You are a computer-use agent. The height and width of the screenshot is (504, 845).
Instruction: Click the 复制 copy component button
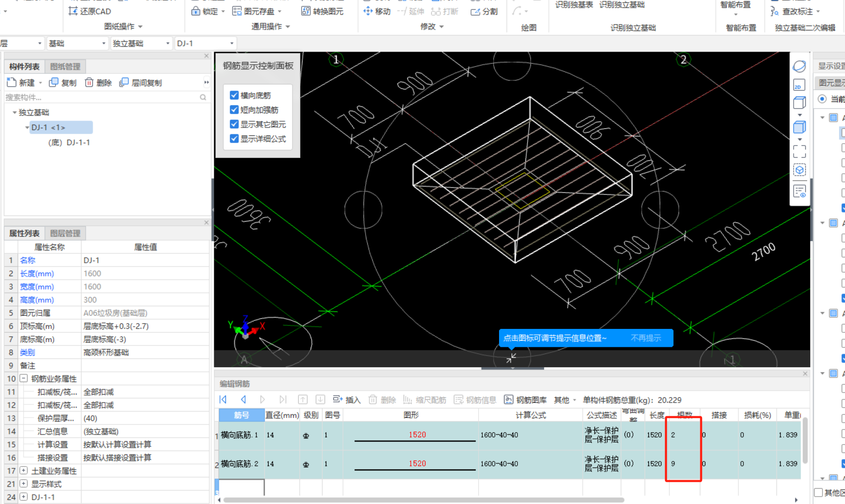click(x=63, y=83)
